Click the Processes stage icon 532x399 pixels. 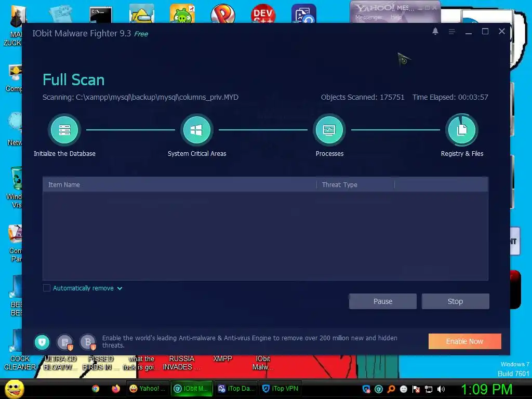[329, 129]
